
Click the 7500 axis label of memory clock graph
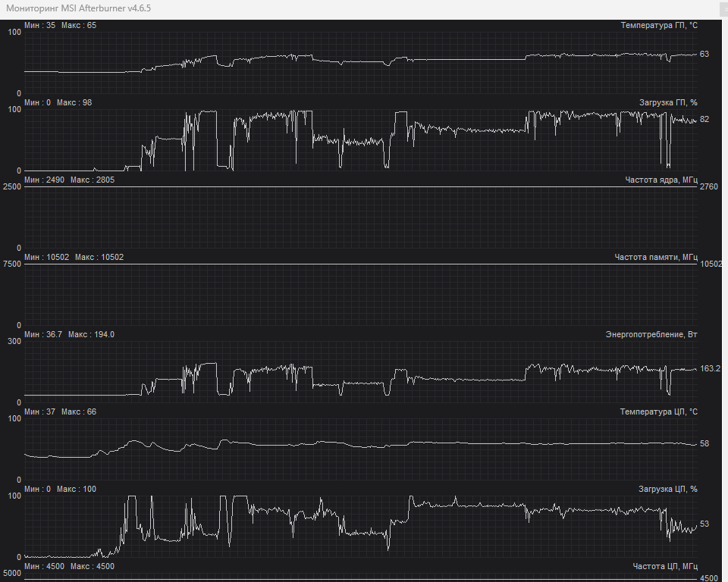12,264
